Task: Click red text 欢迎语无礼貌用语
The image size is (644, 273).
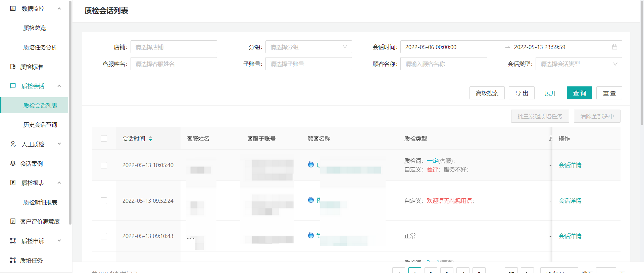Action: click(449, 201)
